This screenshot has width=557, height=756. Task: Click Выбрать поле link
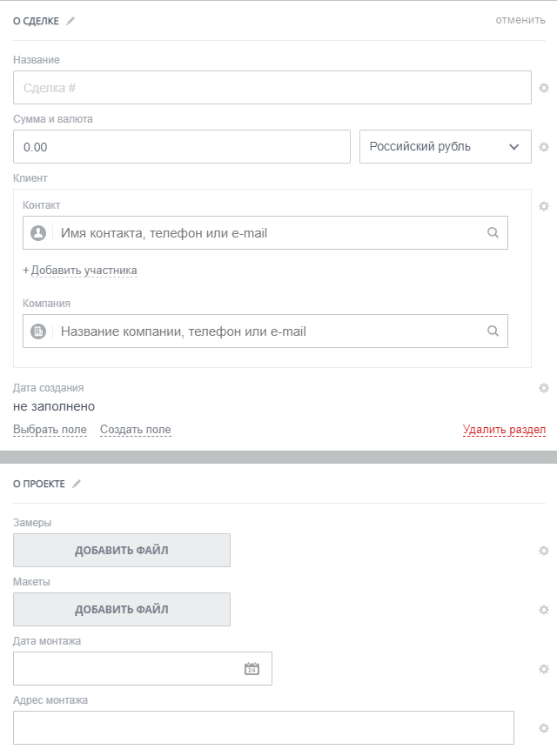pos(50,430)
